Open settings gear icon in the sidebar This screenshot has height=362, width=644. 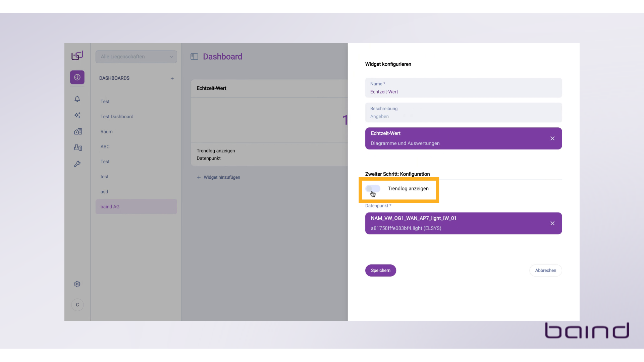pos(77,284)
